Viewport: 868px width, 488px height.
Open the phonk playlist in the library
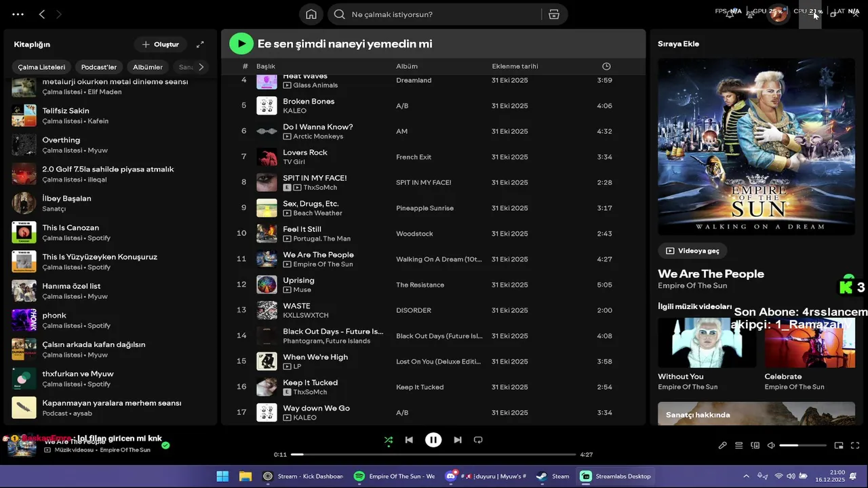(x=111, y=320)
